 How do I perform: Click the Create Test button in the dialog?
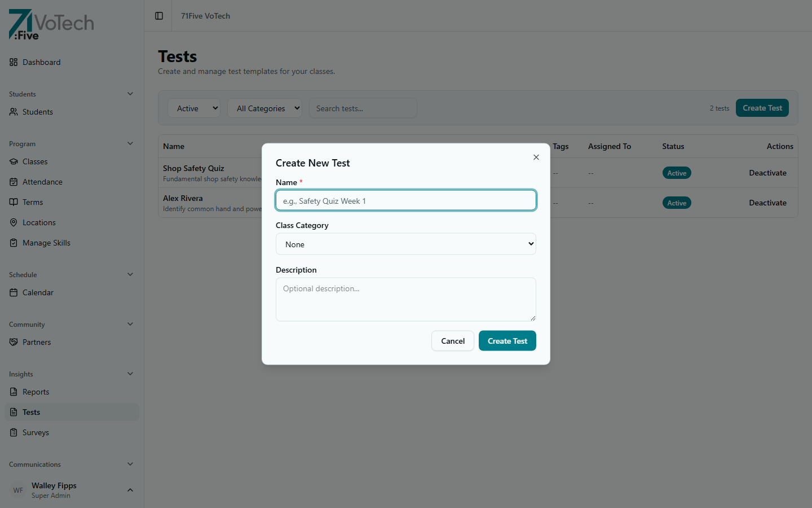(507, 340)
